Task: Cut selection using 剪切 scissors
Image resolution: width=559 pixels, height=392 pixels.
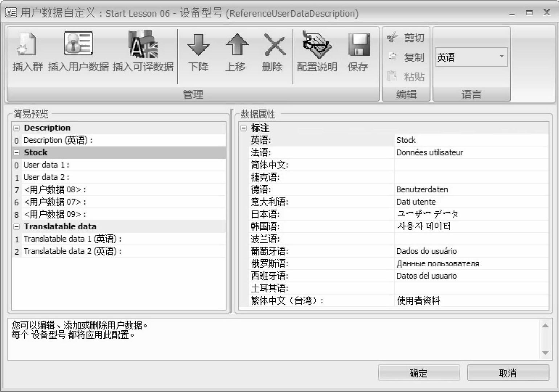Action: click(406, 38)
